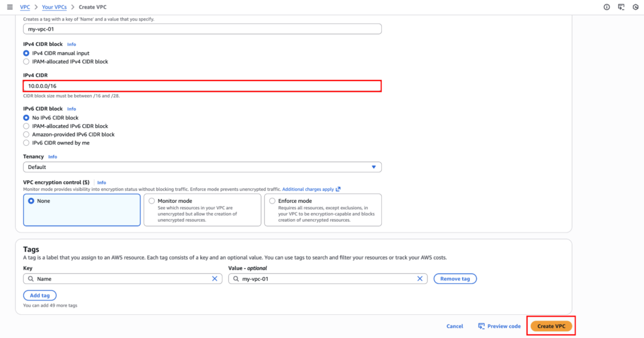The height and width of the screenshot is (338, 644).
Task: Click the search icon in Key field
Action: coord(30,278)
